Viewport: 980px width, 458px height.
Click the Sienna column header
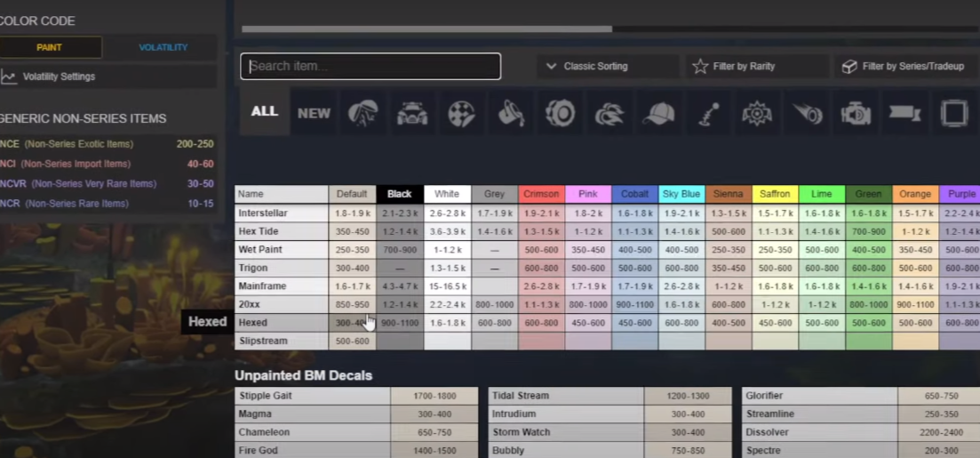[x=729, y=194]
